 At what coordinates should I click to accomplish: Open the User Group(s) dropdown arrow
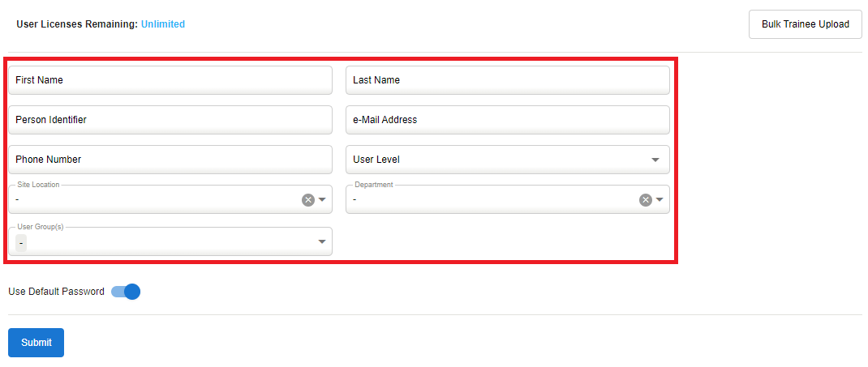coord(322,241)
